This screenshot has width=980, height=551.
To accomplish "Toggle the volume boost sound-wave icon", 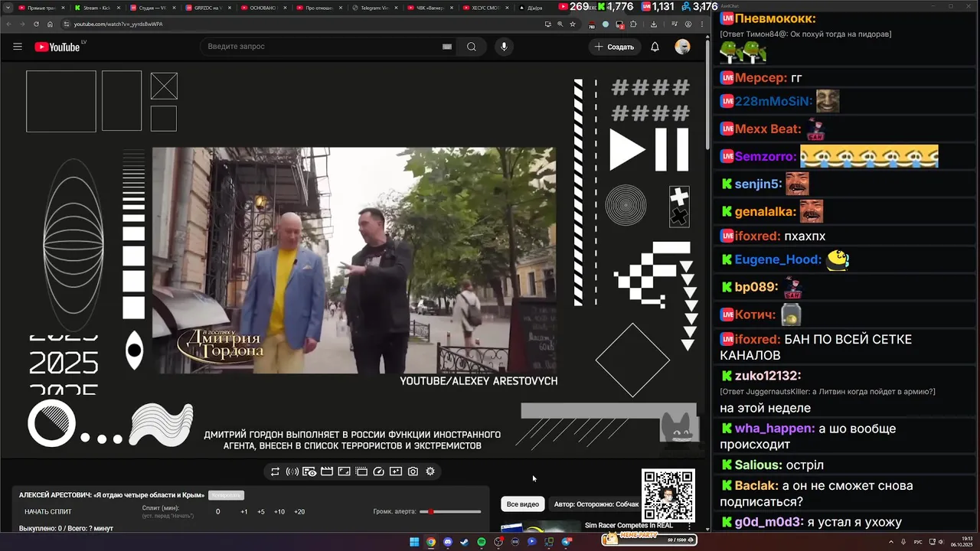I will point(292,471).
